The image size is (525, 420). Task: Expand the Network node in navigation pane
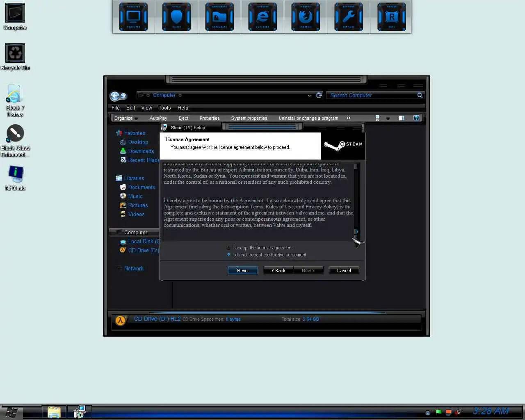tap(130, 268)
